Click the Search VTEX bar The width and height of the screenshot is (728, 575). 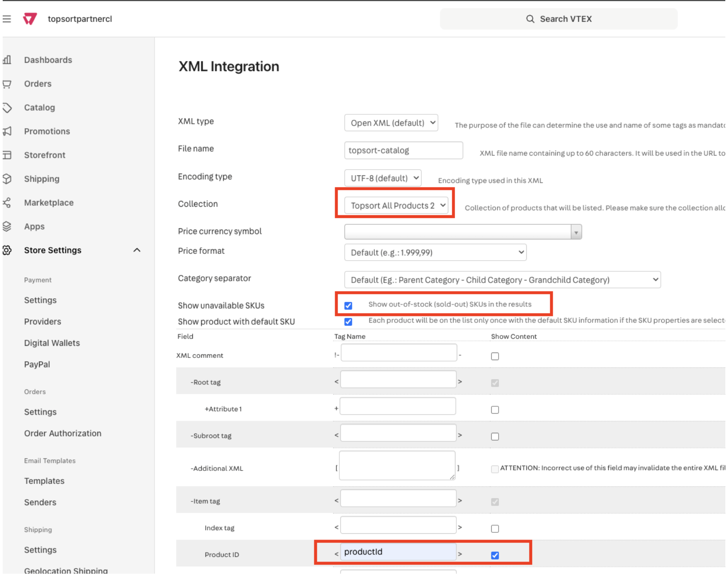click(x=559, y=19)
